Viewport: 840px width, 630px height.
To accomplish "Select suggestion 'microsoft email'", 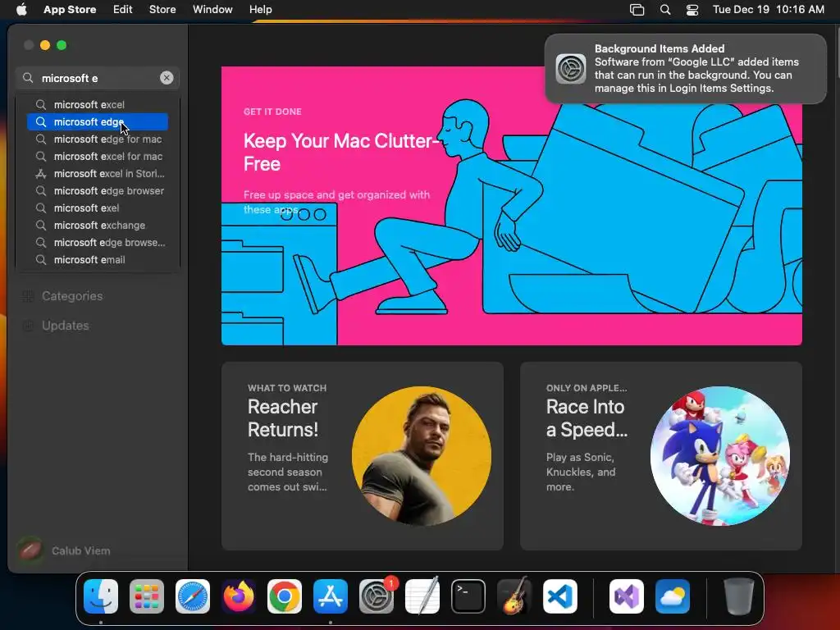I will [98, 260].
